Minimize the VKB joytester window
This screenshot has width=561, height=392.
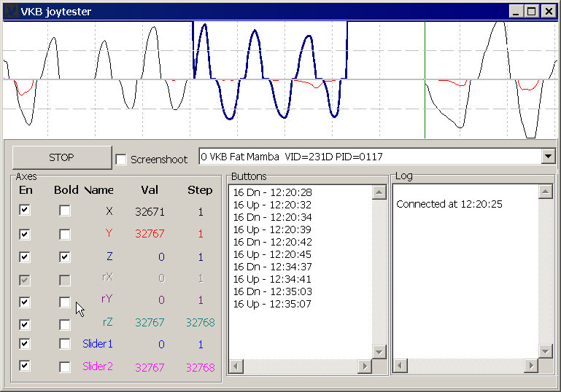(516, 11)
